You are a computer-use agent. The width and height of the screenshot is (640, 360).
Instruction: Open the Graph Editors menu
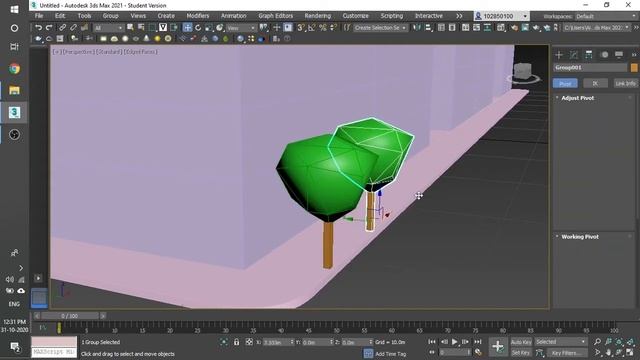click(276, 16)
